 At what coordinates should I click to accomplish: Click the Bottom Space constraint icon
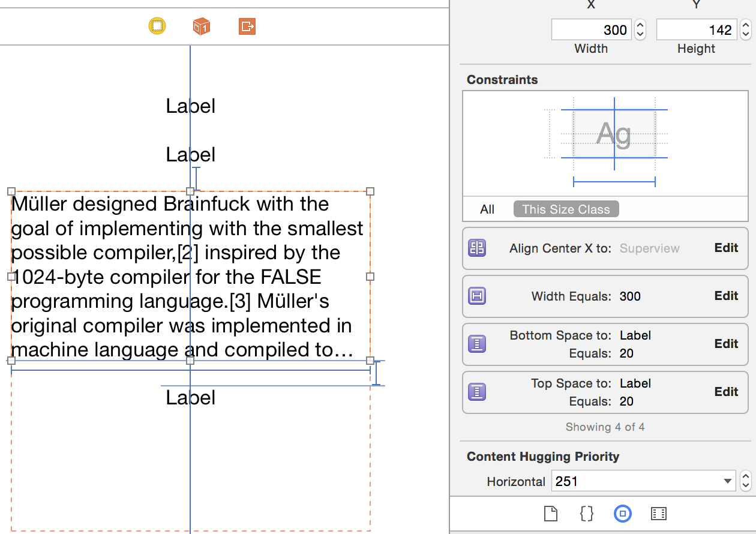tap(477, 344)
